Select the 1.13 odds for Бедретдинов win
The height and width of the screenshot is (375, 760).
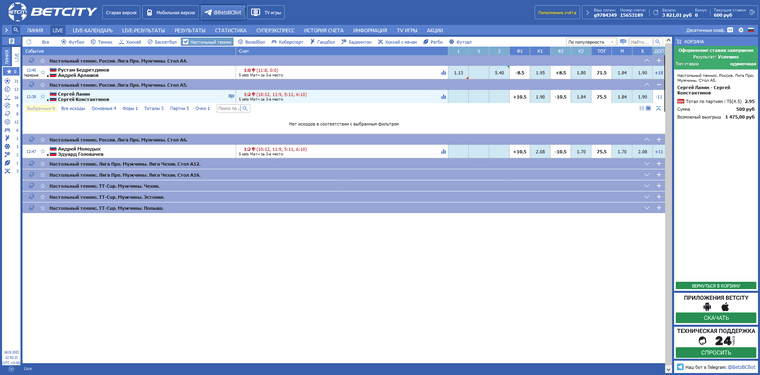(x=458, y=73)
